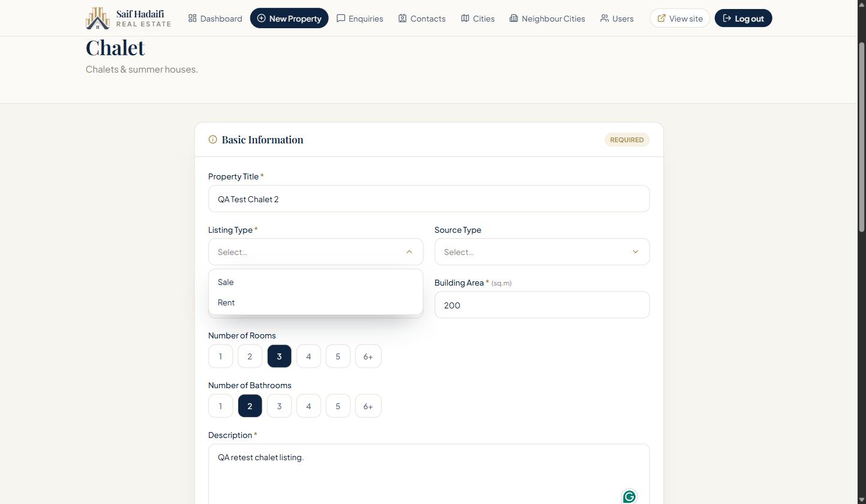
Task: Click the scrollbar down arrow
Action: coord(862,499)
